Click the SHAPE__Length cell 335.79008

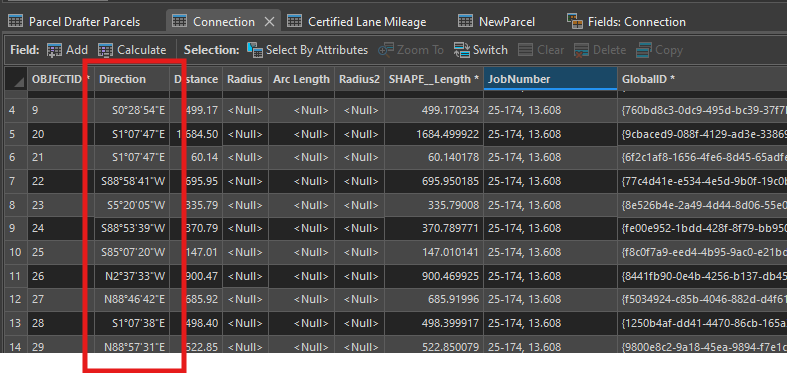click(x=434, y=205)
